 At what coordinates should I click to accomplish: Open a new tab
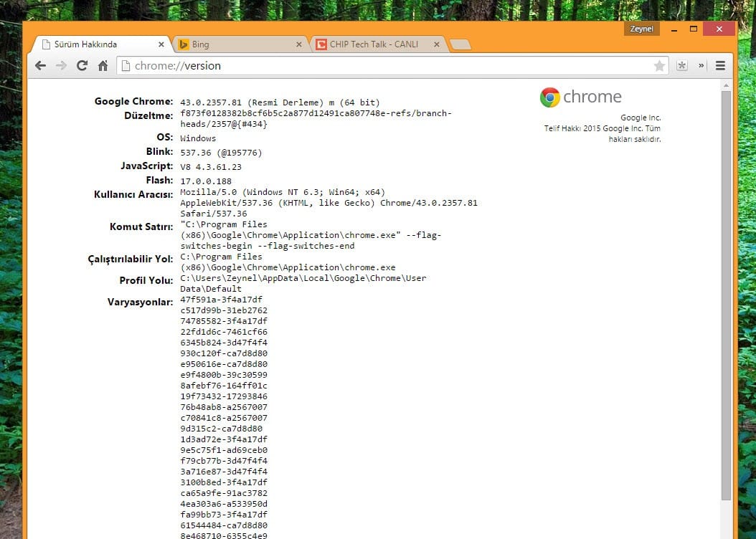coord(460,44)
